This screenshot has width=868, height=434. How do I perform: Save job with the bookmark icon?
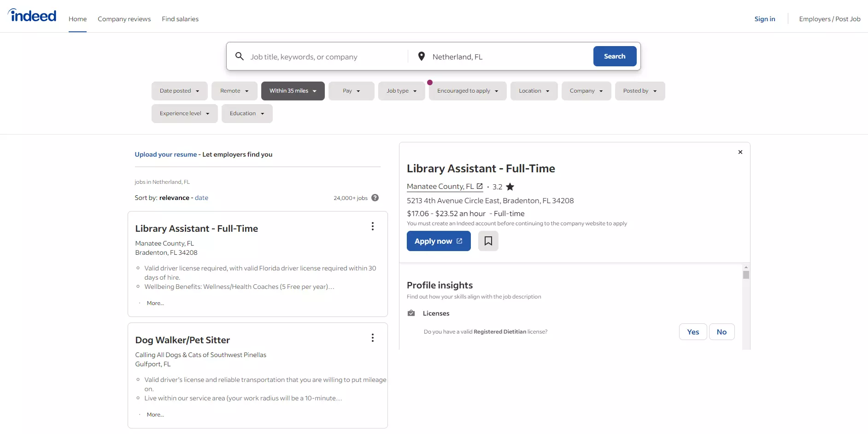488,241
